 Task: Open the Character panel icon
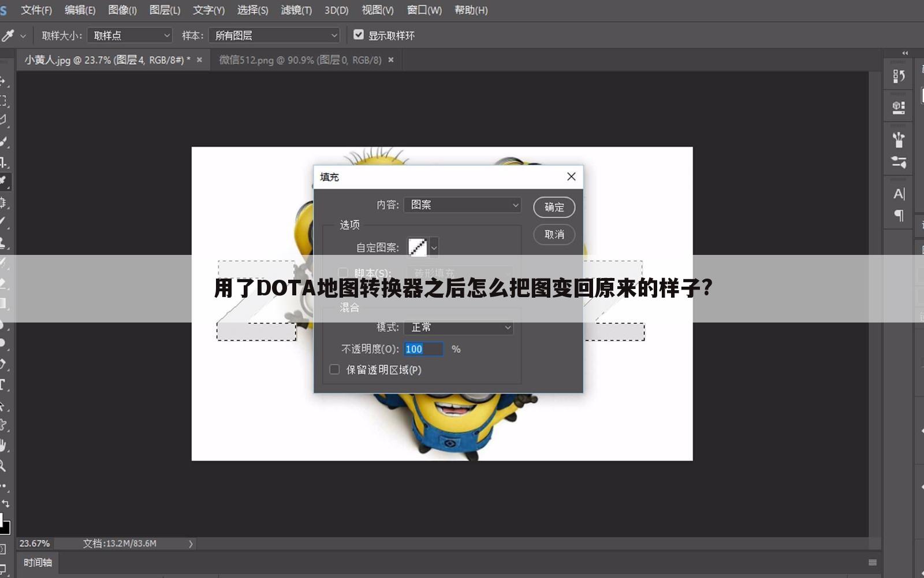pos(899,194)
